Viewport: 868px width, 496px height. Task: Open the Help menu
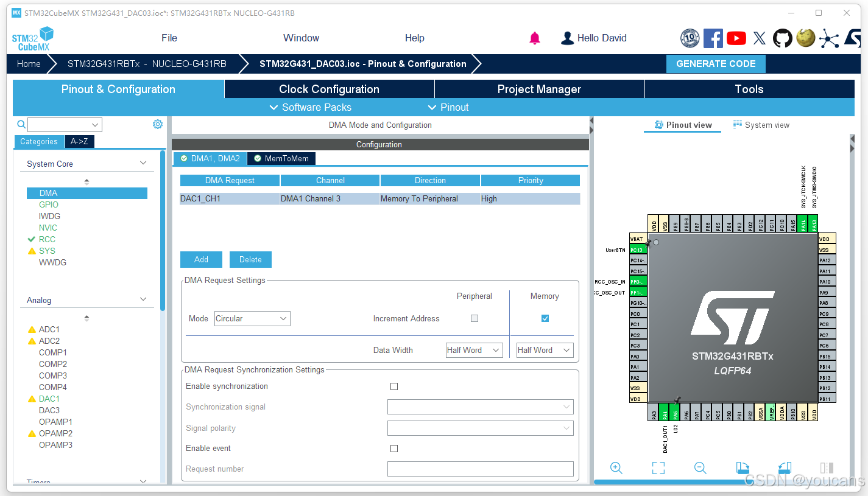point(415,38)
